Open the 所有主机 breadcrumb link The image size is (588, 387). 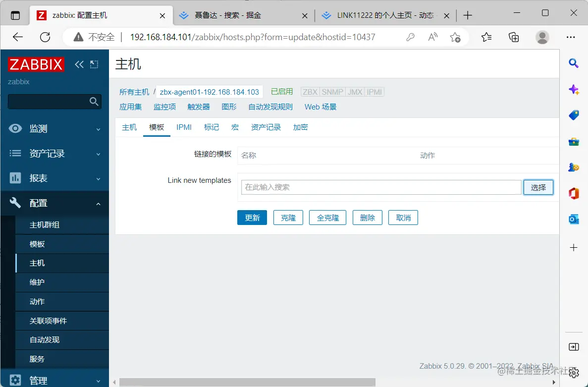tap(134, 92)
